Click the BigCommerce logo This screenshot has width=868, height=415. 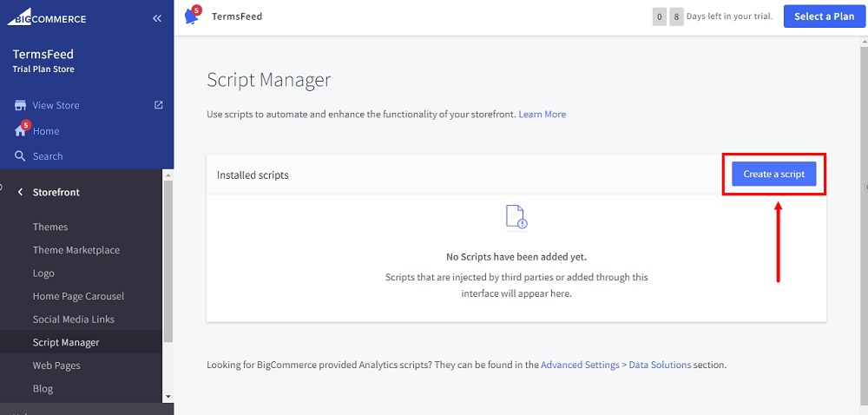pyautogui.click(x=47, y=18)
